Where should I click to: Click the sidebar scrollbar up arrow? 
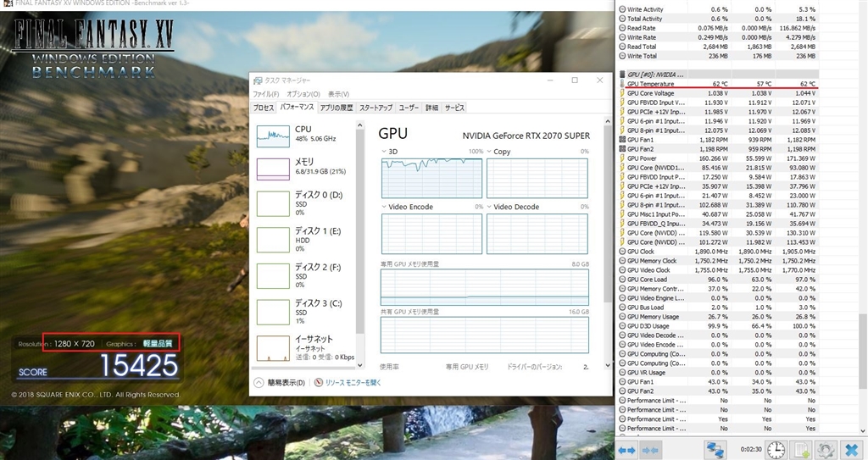coord(359,125)
